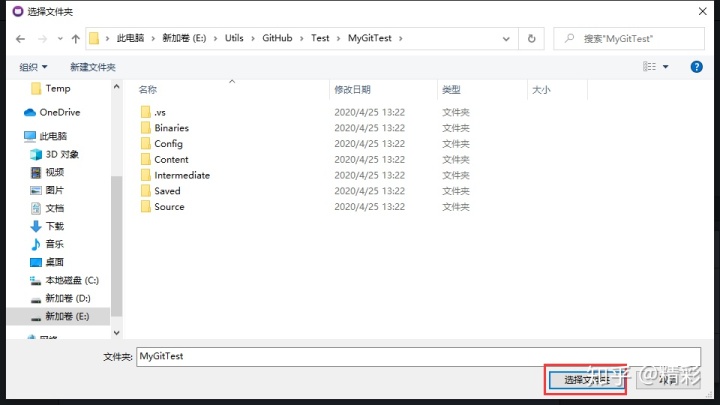The width and height of the screenshot is (720, 405).
Task: Open the 组织 menu
Action: [33, 67]
